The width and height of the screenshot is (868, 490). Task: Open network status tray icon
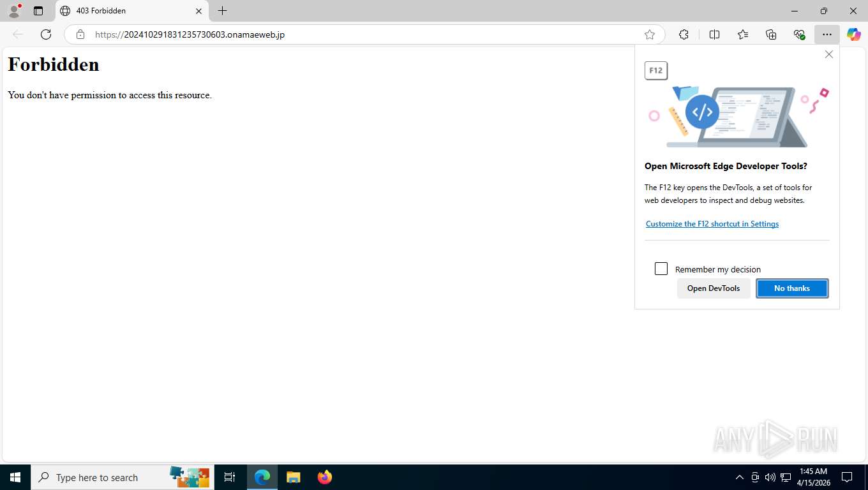[x=786, y=477]
